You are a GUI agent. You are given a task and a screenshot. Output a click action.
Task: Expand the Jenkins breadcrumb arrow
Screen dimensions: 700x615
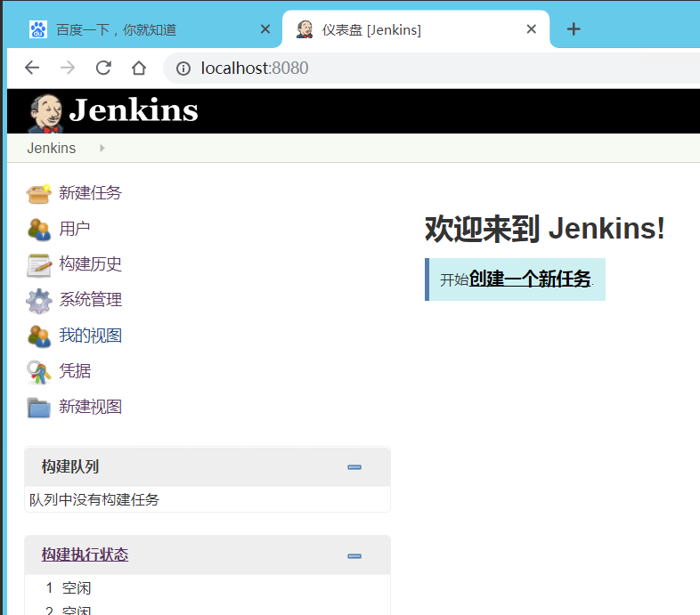[x=102, y=148]
